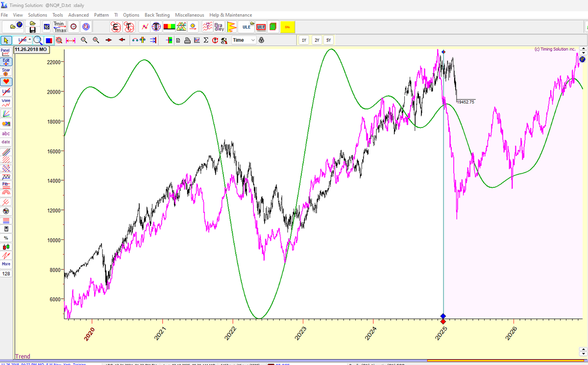Image resolution: width=588 pixels, height=365 pixels.
Task: Open the Bradley model icon
Action: tap(219, 27)
